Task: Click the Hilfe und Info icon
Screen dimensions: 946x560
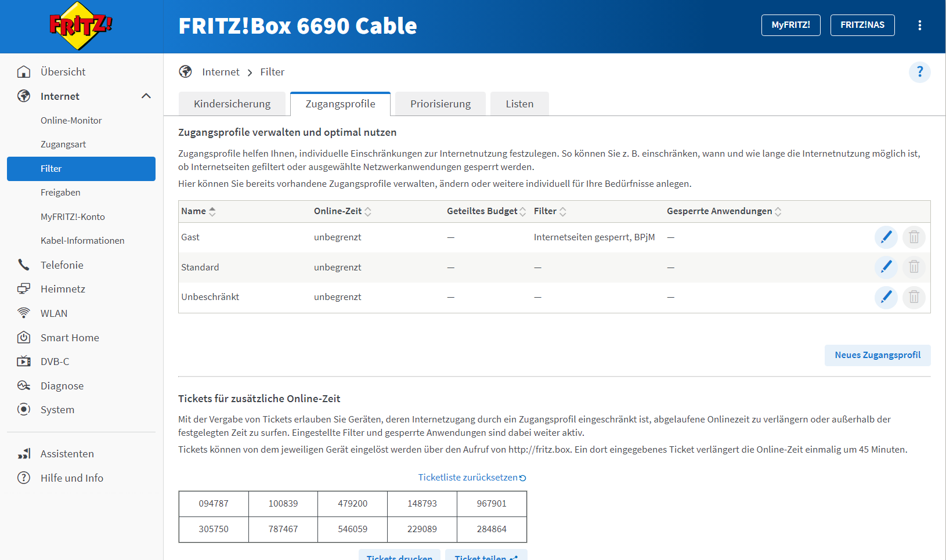Action: click(x=24, y=478)
